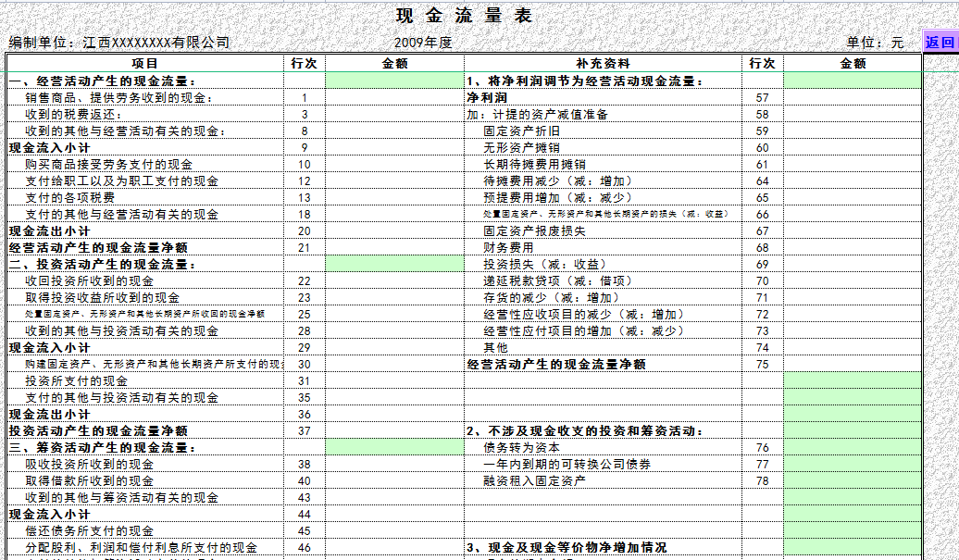Image resolution: width=959 pixels, height=560 pixels.
Task: Click 二、投资活动产生的现金流量 heading
Action: 102,264
